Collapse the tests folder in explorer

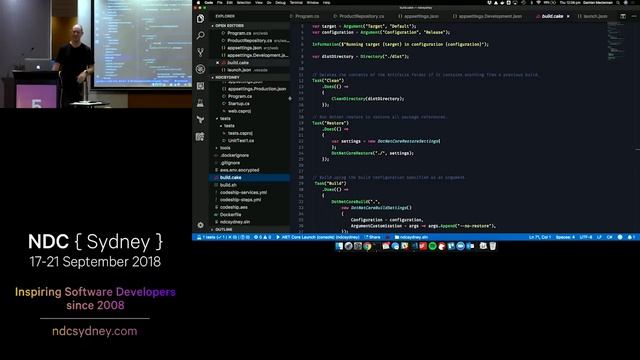pos(225,118)
